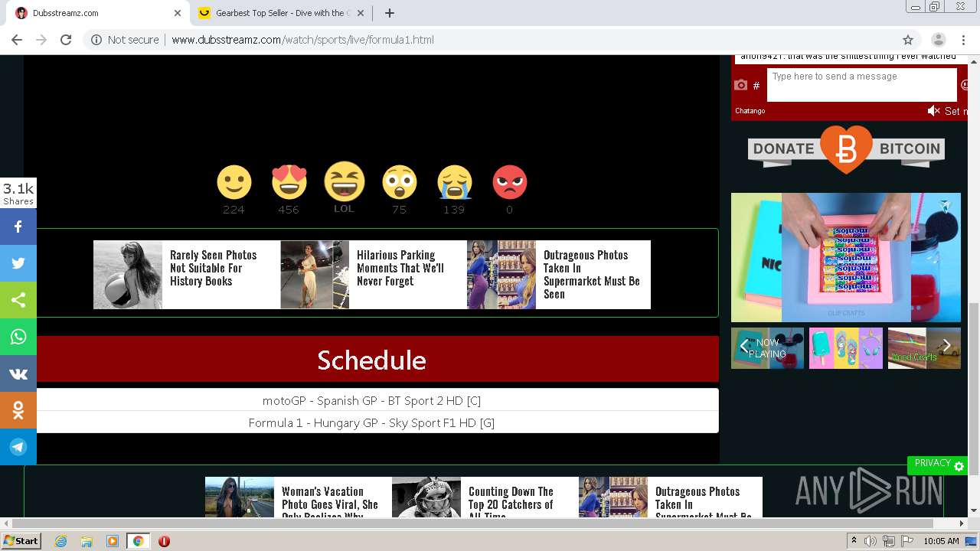Open Chrome's main menu
980x551 pixels.
point(962,40)
